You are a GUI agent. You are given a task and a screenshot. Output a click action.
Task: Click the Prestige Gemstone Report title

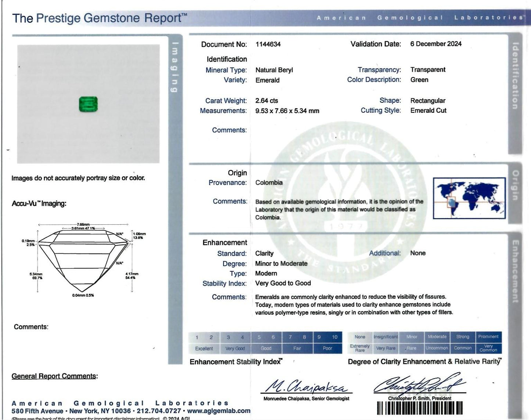point(100,18)
